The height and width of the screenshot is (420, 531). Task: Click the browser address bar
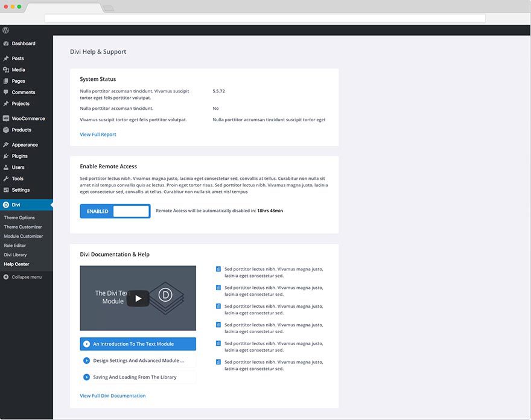(265, 18)
